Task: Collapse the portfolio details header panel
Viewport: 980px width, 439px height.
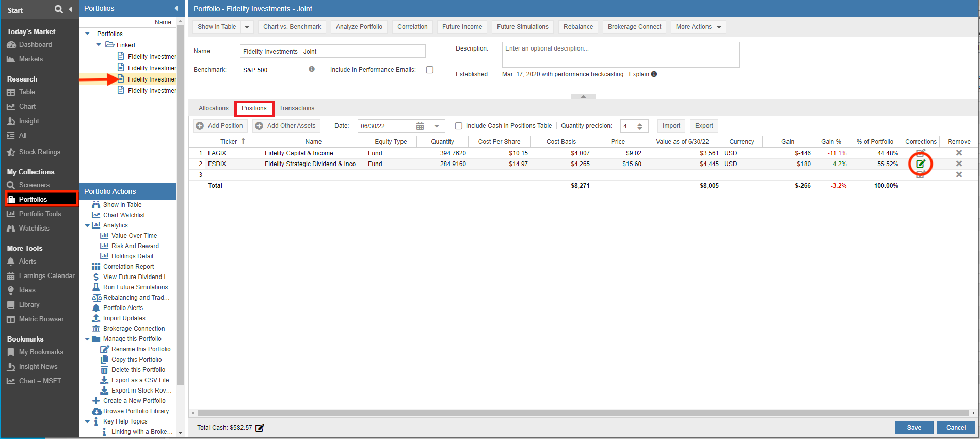Action: pos(583,96)
